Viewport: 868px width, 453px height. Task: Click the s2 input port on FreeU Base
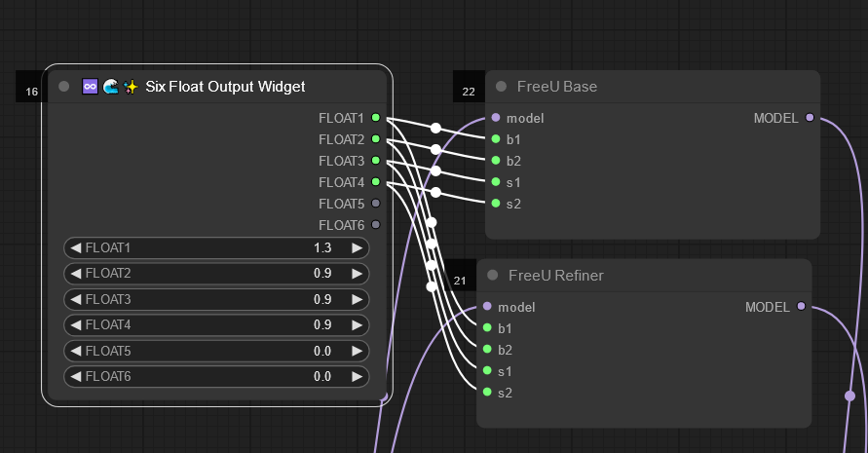tap(496, 204)
